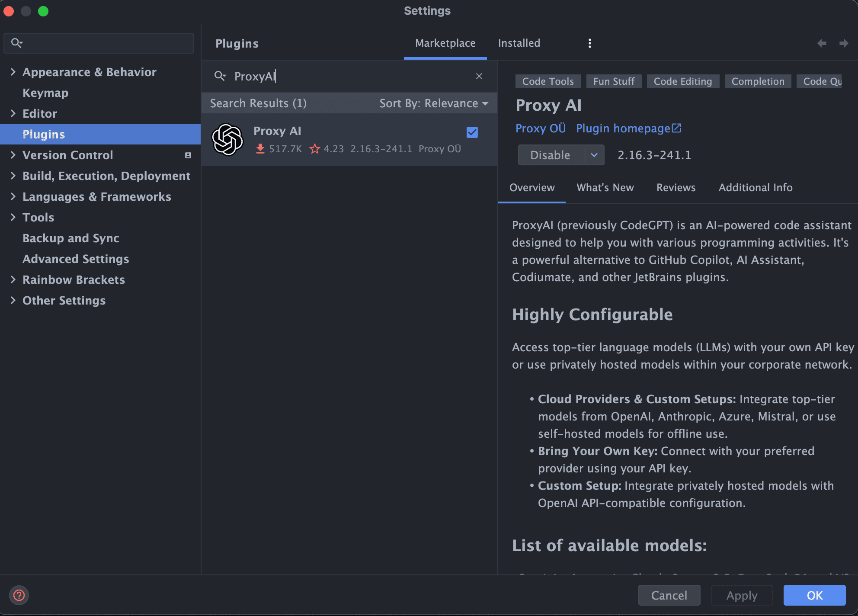Click the plugin search magnifier icon
The width and height of the screenshot is (858, 616).
pyautogui.click(x=220, y=76)
